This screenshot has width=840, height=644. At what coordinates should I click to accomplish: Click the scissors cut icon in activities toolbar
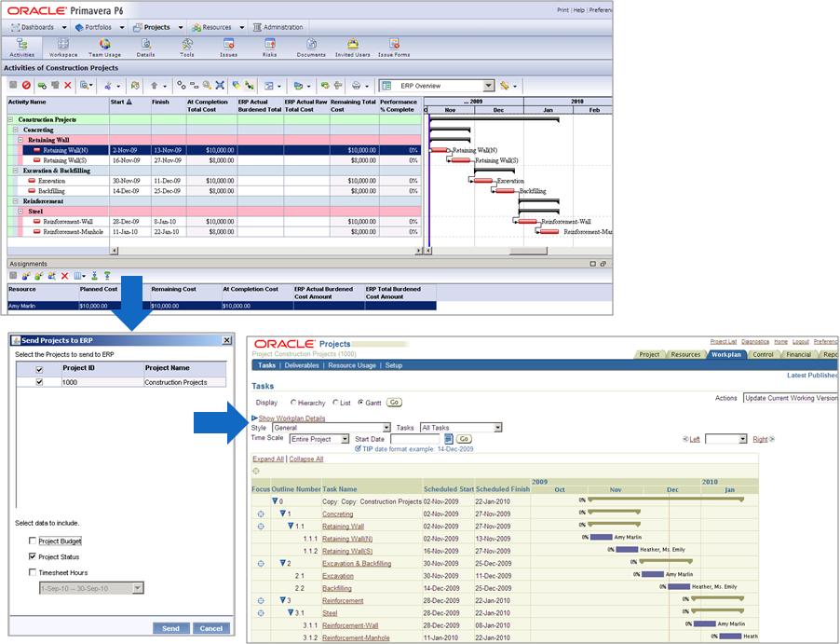click(108, 85)
